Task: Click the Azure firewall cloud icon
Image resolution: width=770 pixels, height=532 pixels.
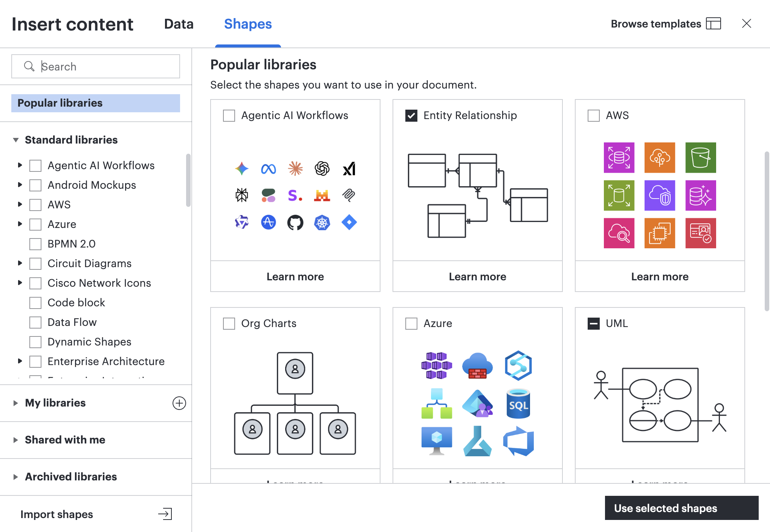Action: [477, 366]
